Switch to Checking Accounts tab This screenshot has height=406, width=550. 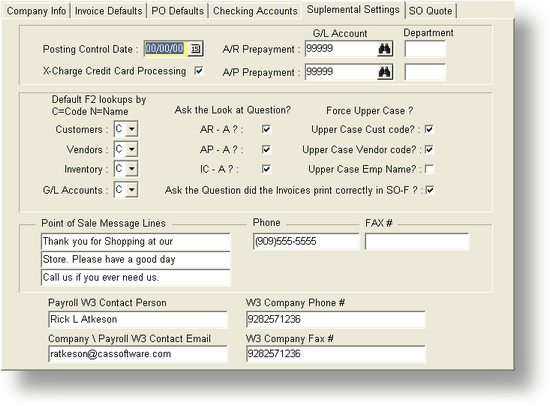(255, 11)
